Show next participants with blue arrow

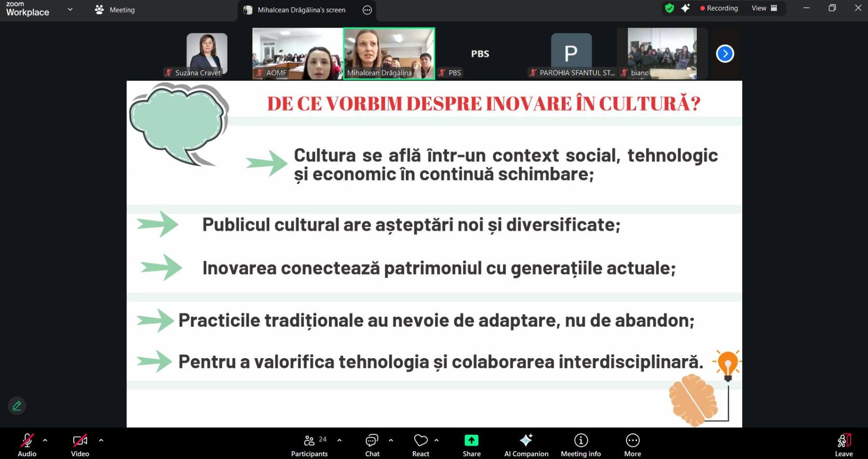tap(725, 54)
